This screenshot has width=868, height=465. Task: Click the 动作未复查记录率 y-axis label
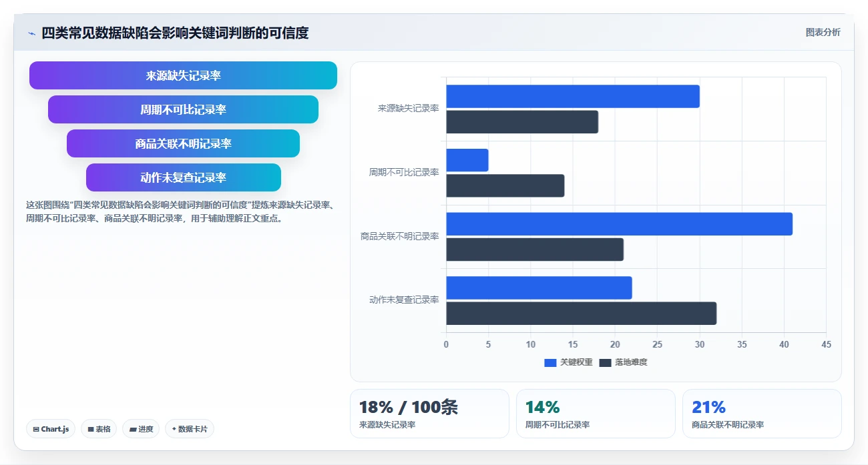pyautogui.click(x=404, y=300)
